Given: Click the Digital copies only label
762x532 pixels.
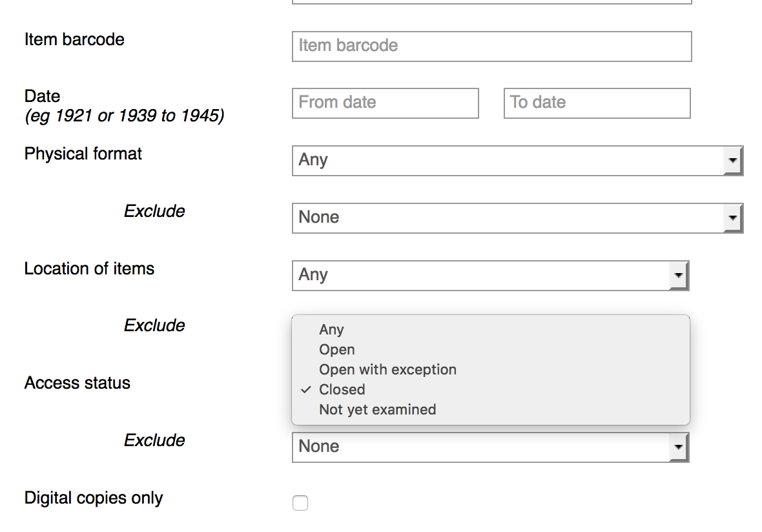Looking at the screenshot, I should (94, 498).
